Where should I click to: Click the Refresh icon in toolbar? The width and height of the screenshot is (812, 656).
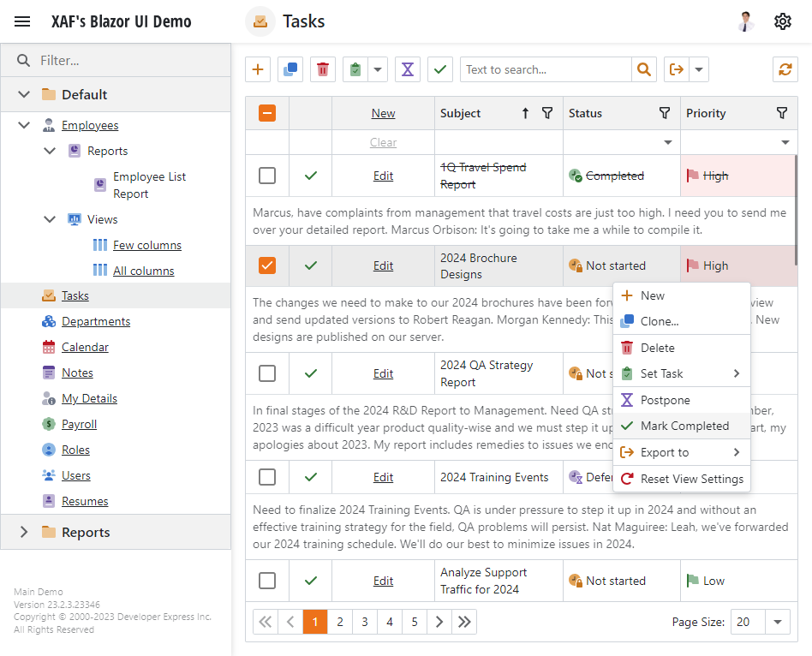pos(785,69)
